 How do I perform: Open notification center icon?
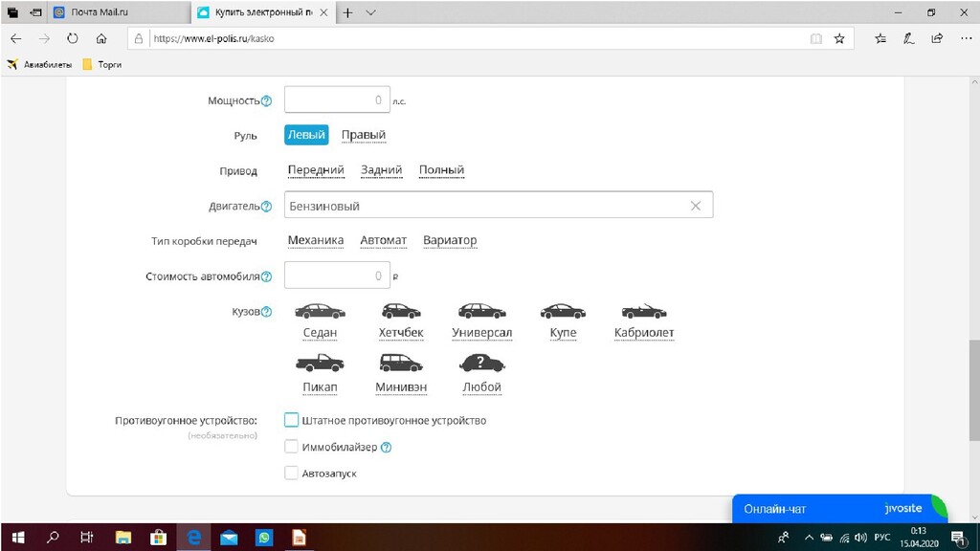point(959,538)
